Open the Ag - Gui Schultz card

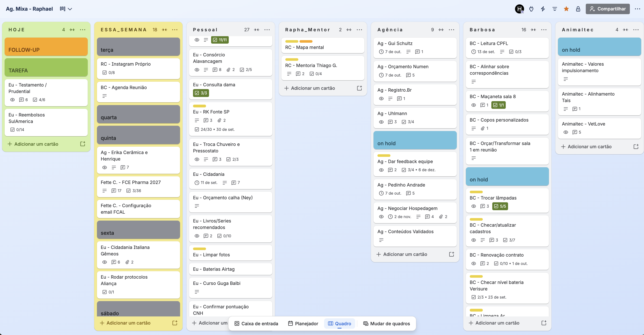coord(415,48)
